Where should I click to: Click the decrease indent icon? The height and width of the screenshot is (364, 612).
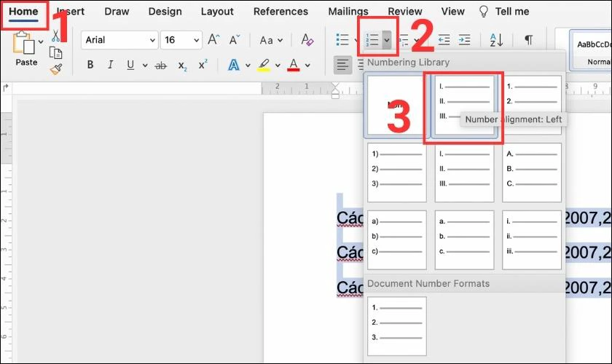coord(444,40)
